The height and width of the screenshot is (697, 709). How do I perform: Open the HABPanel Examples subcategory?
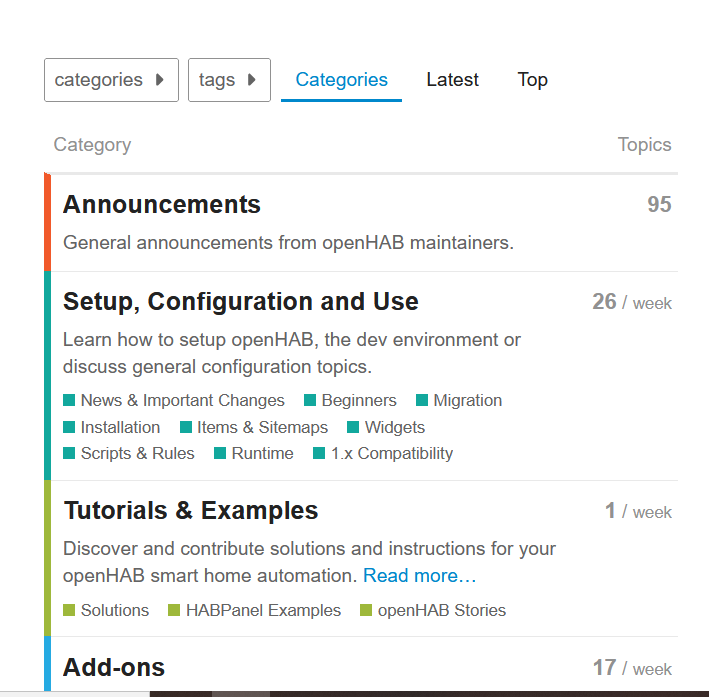pos(263,610)
